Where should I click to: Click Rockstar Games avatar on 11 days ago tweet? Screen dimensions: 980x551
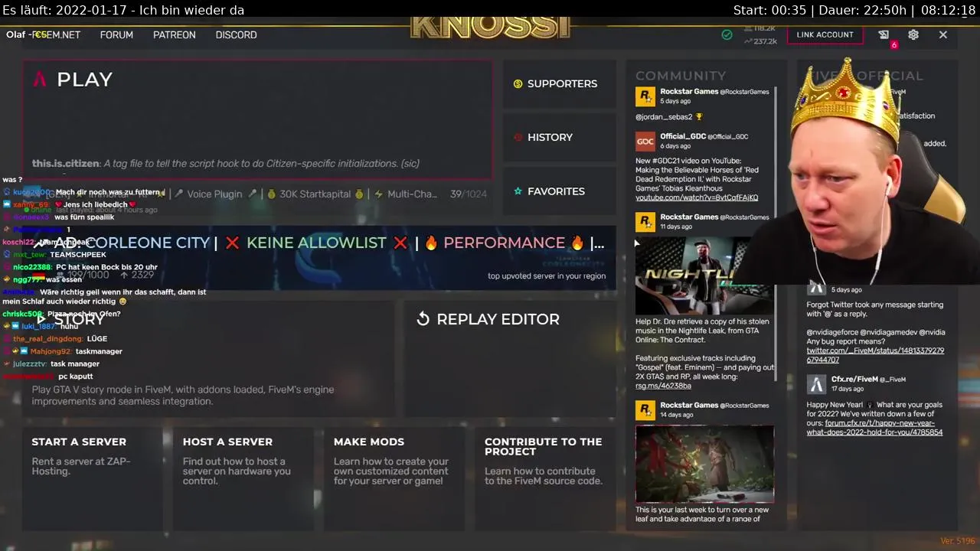645,222
